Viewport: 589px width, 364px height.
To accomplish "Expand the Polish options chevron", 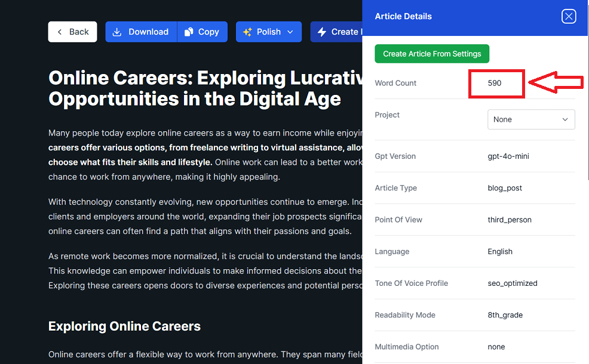I will coord(290,32).
